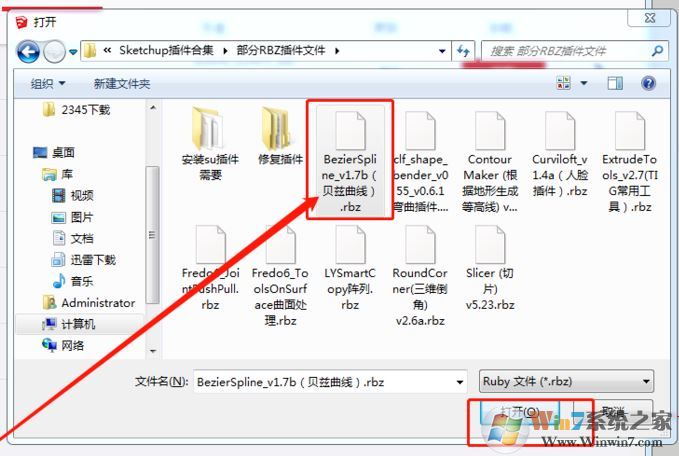Click the folder icon in address bar
Viewport: 679px width, 456px height.
click(x=90, y=51)
